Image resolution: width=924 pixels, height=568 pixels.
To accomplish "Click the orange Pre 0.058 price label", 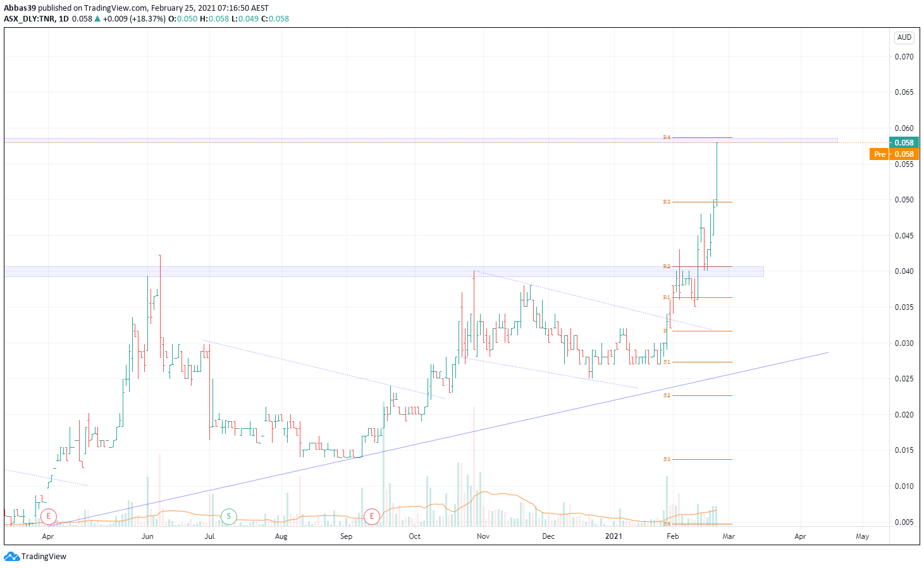I will point(894,154).
